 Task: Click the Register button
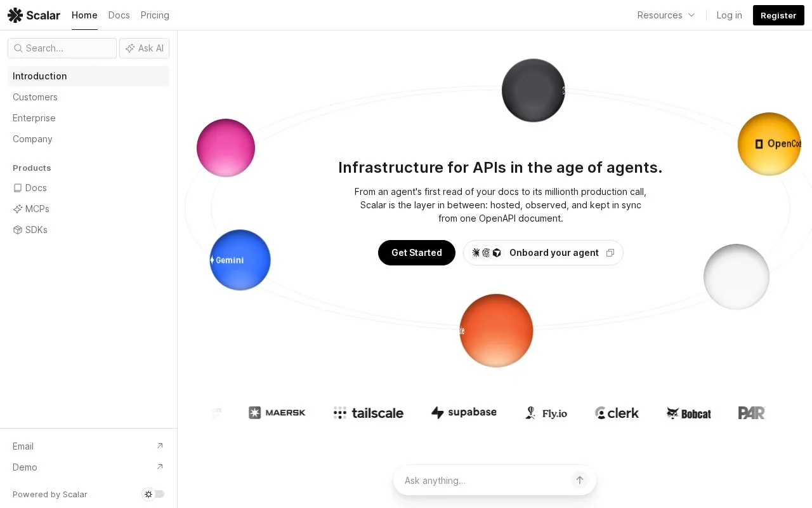pyautogui.click(x=778, y=15)
